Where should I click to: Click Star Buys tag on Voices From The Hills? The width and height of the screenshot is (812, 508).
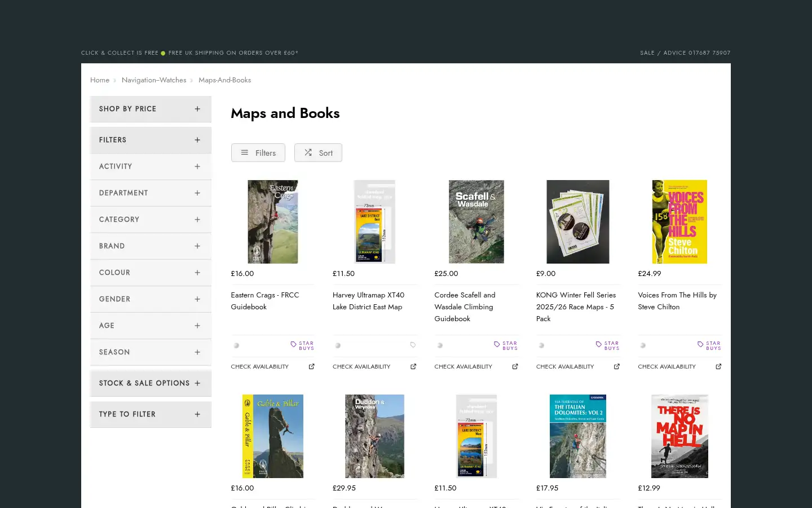[709, 345]
